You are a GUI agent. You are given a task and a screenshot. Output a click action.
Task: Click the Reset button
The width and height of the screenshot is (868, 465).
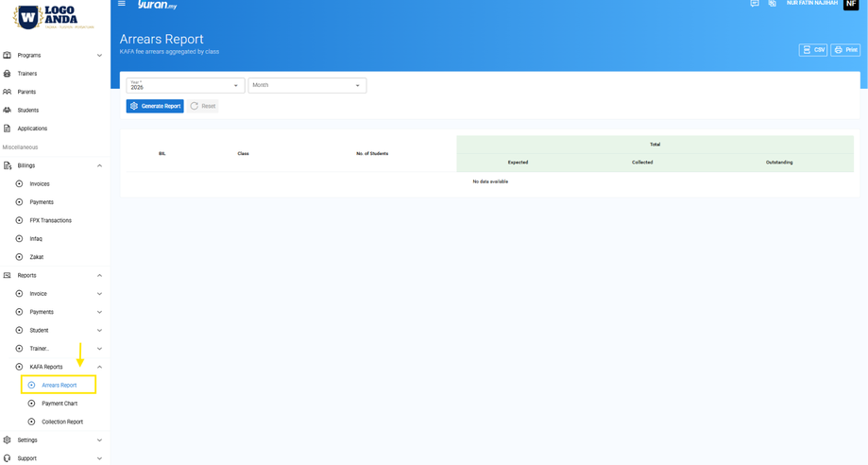pos(203,106)
